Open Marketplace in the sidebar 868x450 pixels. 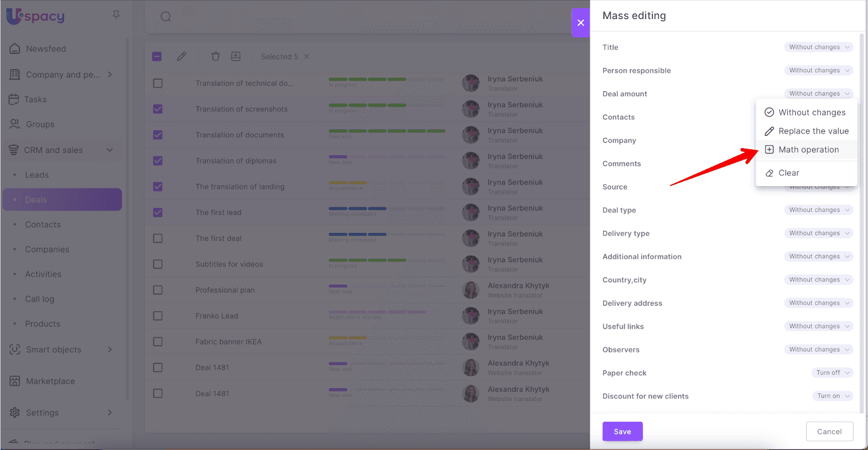[x=50, y=381]
